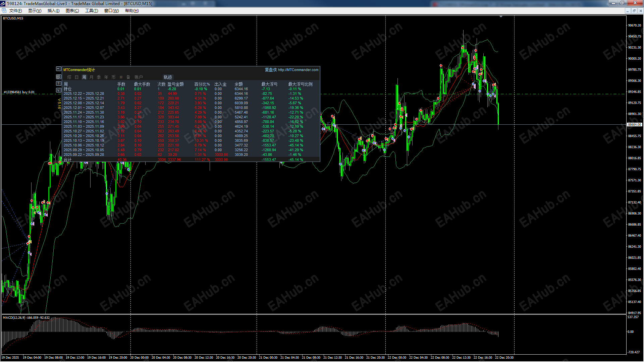This screenshot has height=362, width=644.
Task: Click the chart profile icon beside 文件 menu
Action: point(4,10)
